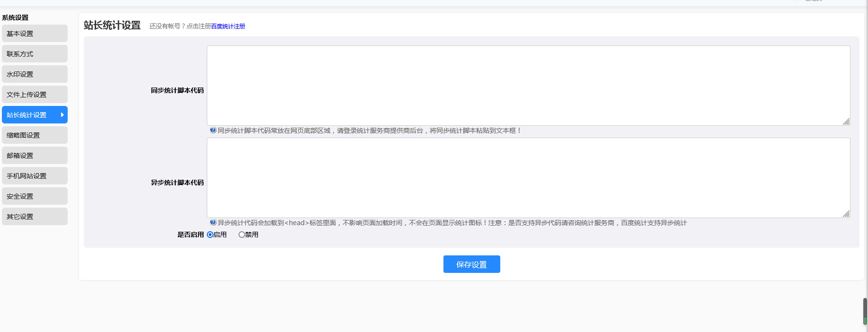Click help icon under 同步统计脚本代码 box

coord(213,130)
